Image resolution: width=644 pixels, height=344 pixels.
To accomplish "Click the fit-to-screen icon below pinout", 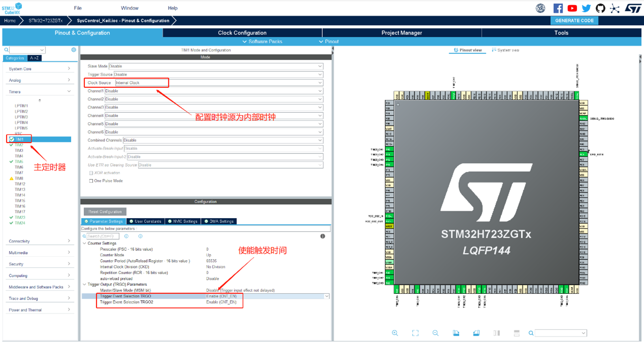I will coord(415,333).
